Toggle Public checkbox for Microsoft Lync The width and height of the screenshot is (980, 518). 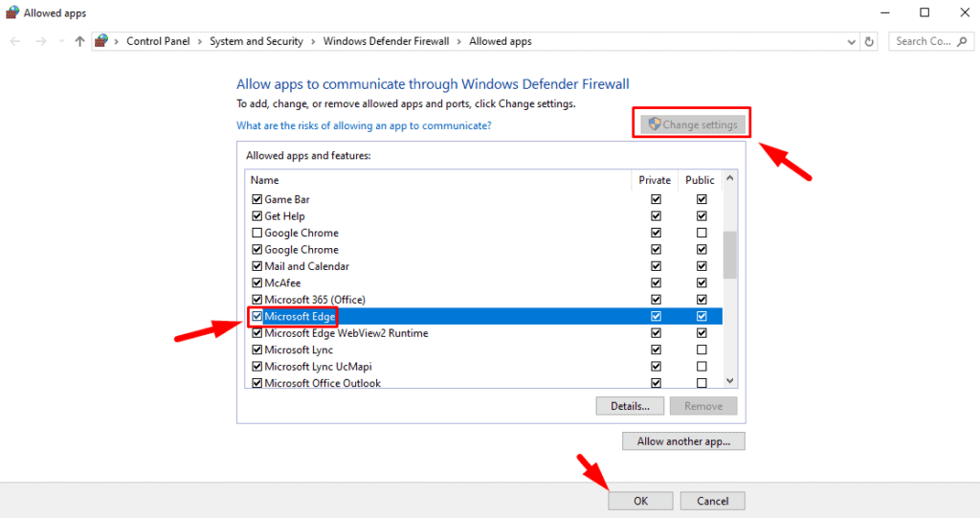(702, 349)
